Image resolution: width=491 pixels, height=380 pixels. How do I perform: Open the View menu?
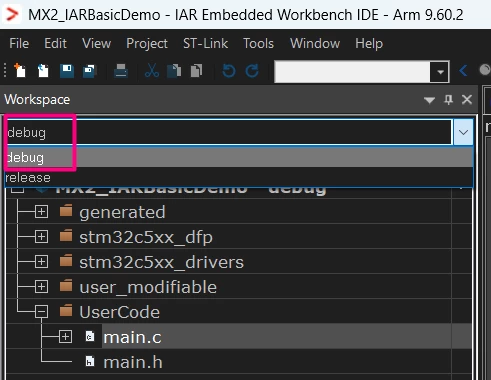tap(96, 43)
